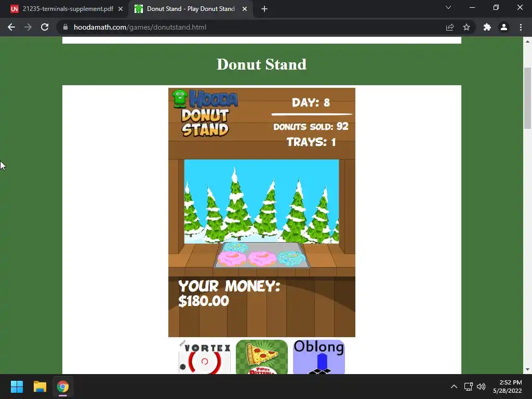Close the Donut Stand tab
This screenshot has height=399, width=532.
click(245, 9)
